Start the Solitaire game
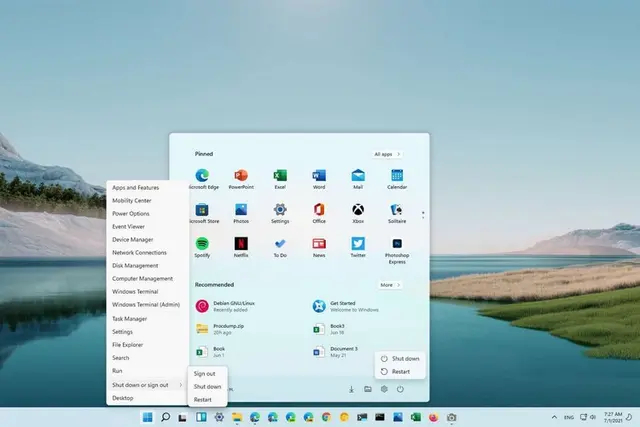Screen dimensions: 640x427 tap(397, 213)
